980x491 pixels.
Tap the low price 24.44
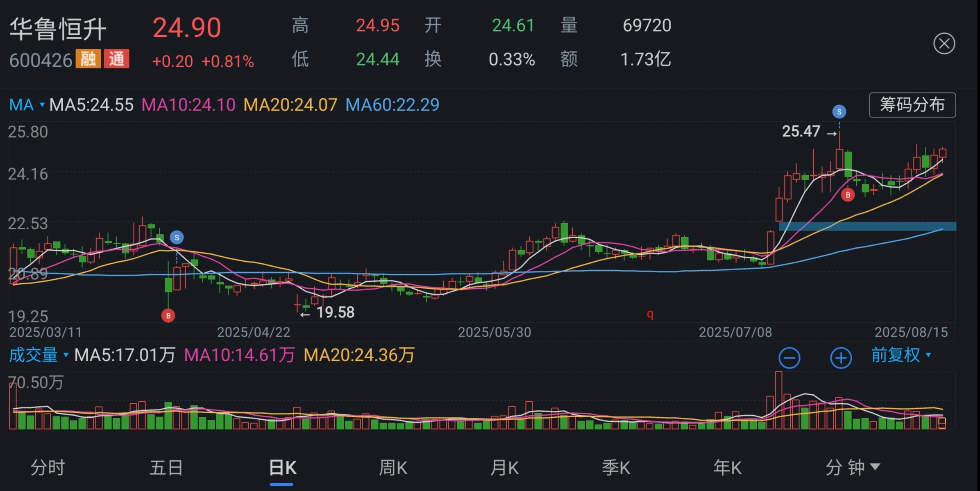(377, 59)
